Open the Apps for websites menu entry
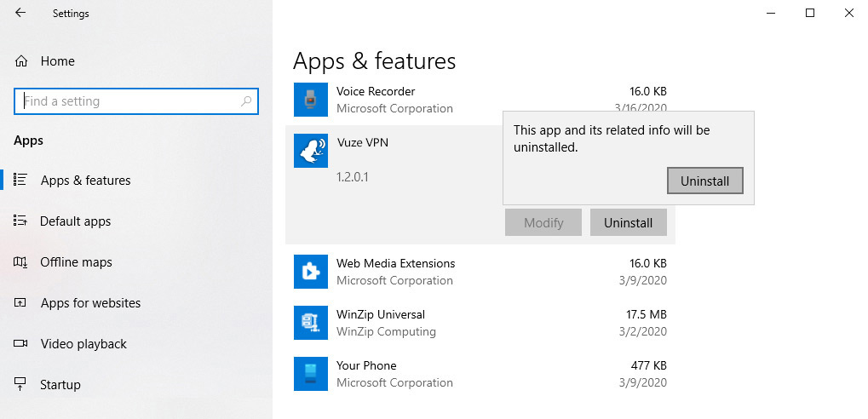 (90, 303)
